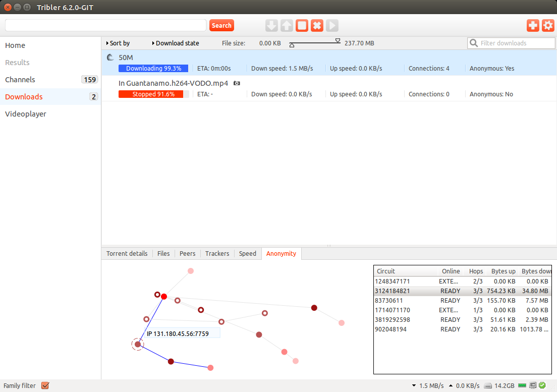Open settings with the orange gear icon
Image resolution: width=557 pixels, height=392 pixels.
tap(548, 26)
